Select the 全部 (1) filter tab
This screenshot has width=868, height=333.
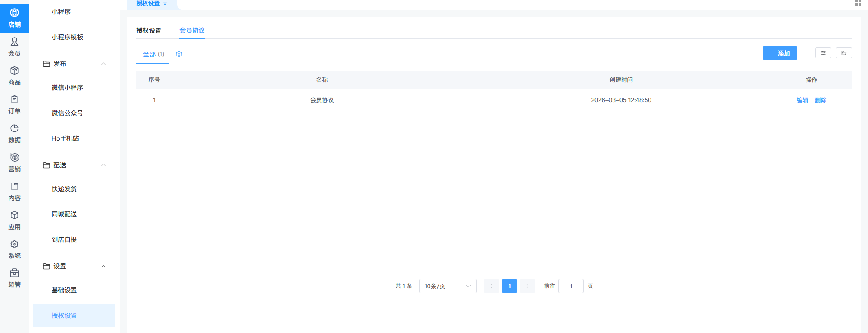(x=154, y=54)
